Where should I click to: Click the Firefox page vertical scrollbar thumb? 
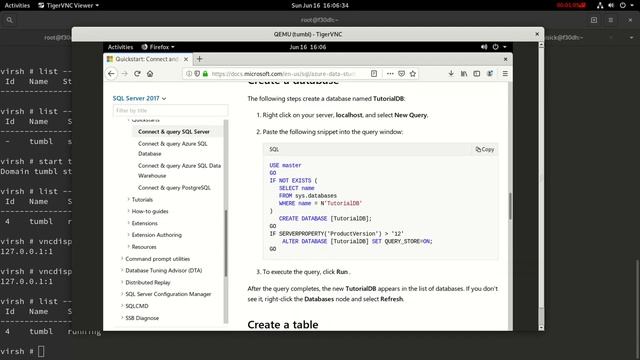click(x=510, y=206)
